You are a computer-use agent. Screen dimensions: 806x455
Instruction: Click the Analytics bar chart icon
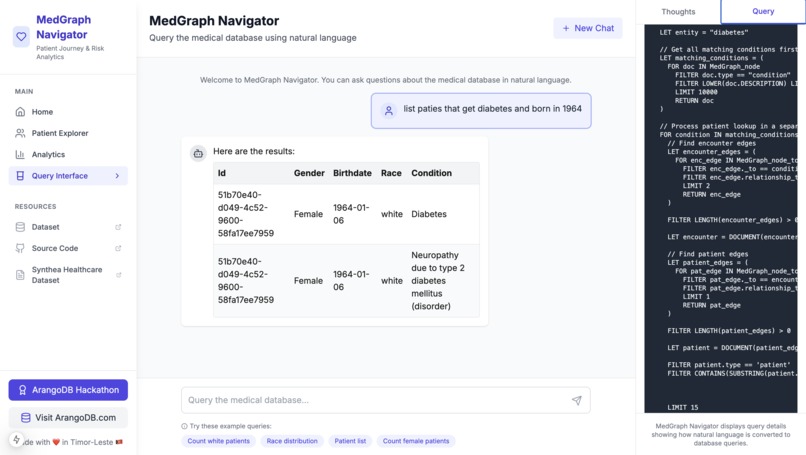20,154
